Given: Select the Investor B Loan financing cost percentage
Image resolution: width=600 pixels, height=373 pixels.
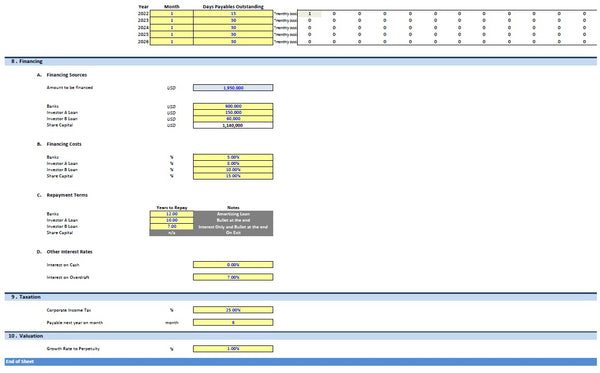Looking at the screenshot, I should point(233,170).
